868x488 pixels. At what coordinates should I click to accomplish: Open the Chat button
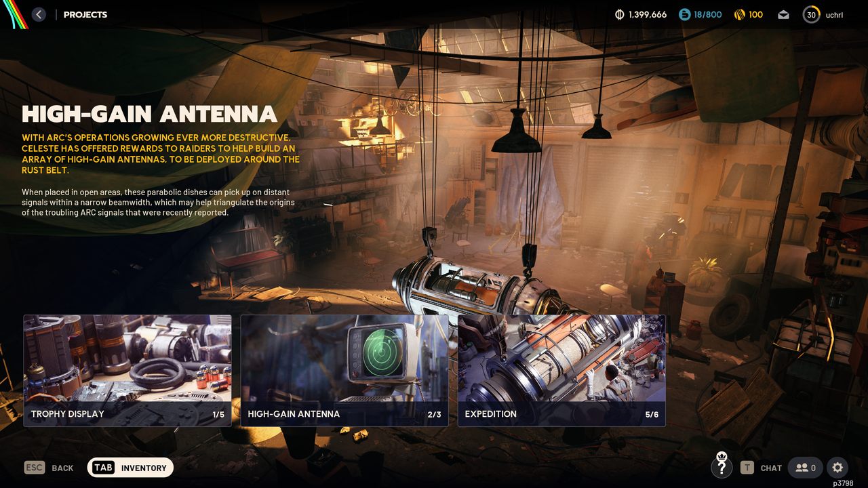(761, 468)
